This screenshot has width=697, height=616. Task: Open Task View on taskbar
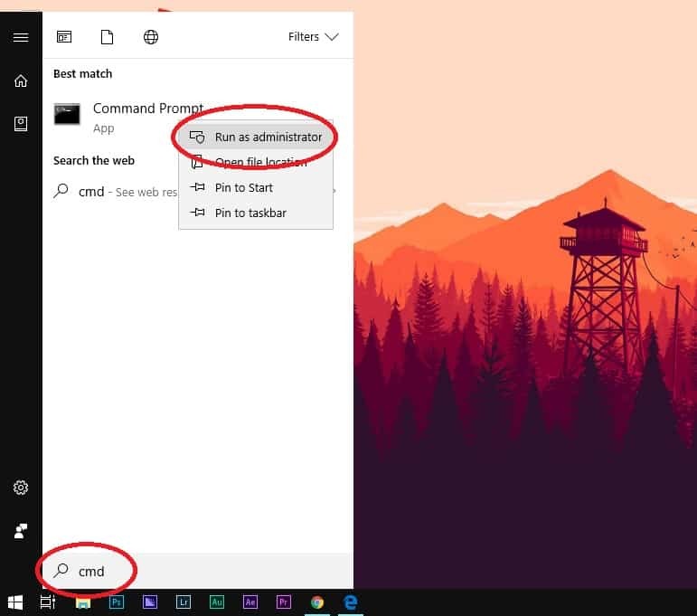pyautogui.click(x=48, y=602)
